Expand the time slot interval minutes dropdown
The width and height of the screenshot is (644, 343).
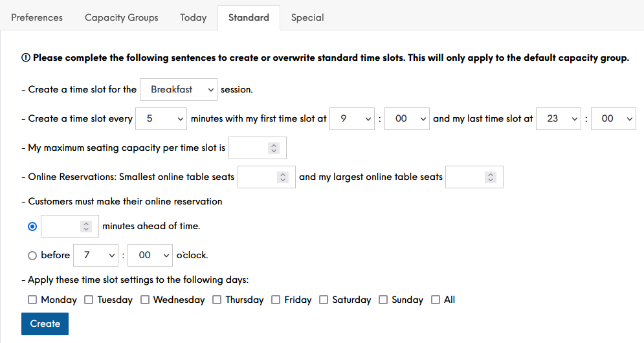pos(161,118)
